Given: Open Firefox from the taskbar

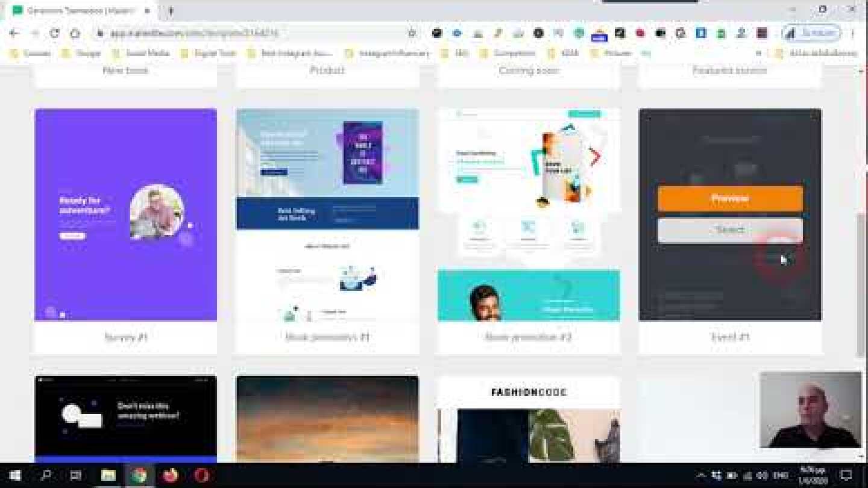Looking at the screenshot, I should 171,475.
